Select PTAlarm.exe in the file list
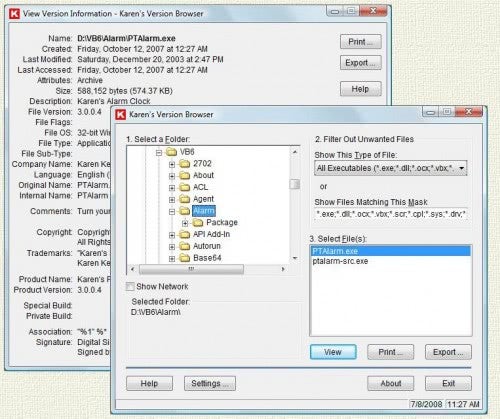The width and height of the screenshot is (500, 419). pyautogui.click(x=390, y=251)
